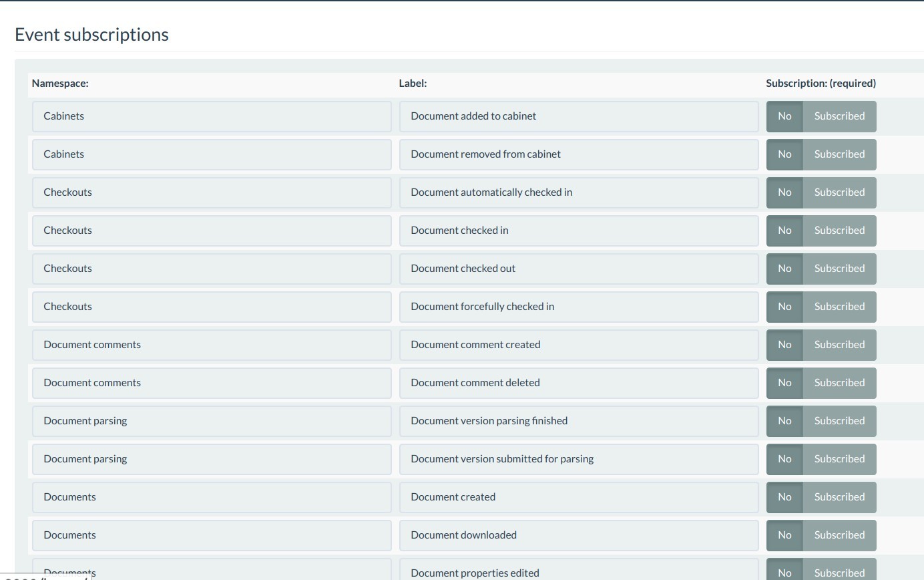Choose No for Document forcefully checked in
The image size is (924, 580).
tap(784, 307)
